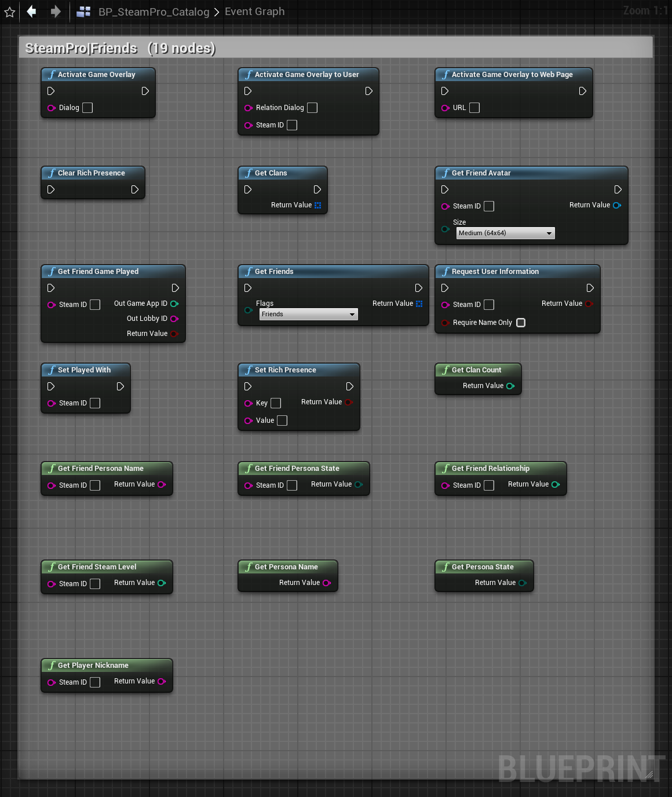Click exec output pin of Clear Rich Presence
The height and width of the screenshot is (797, 672).
135,189
